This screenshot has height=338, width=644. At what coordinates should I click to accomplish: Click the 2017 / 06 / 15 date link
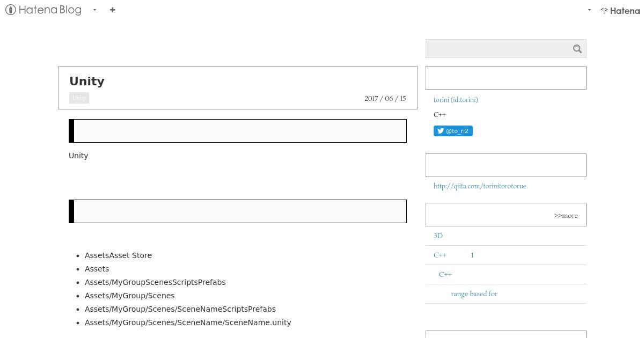coord(385,98)
